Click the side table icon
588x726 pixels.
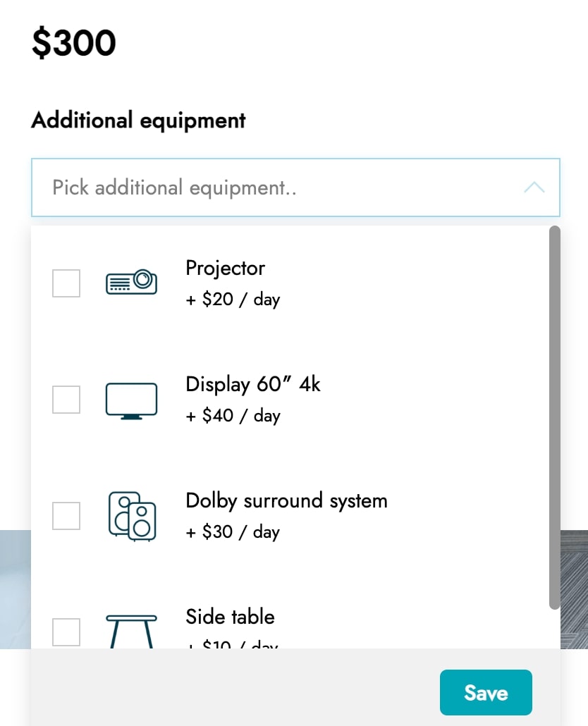coord(132,631)
